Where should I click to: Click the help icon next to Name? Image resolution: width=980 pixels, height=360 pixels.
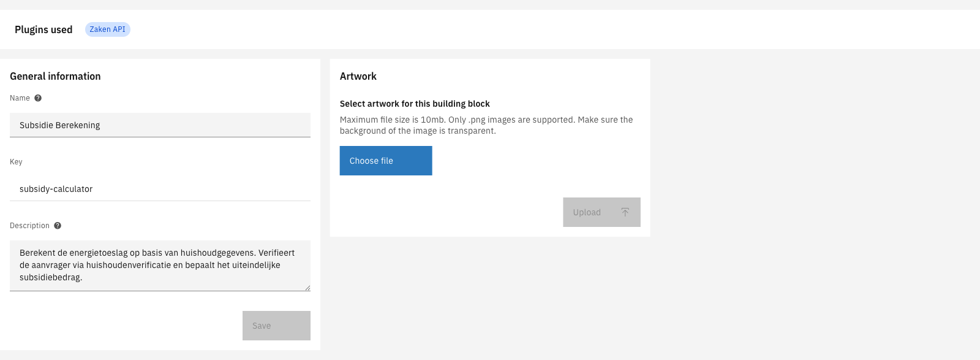38,98
